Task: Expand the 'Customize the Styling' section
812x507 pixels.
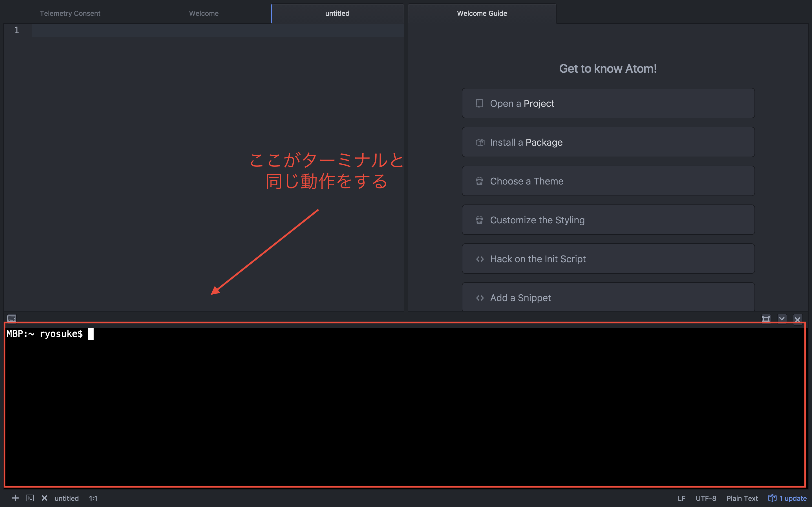Action: click(x=608, y=220)
